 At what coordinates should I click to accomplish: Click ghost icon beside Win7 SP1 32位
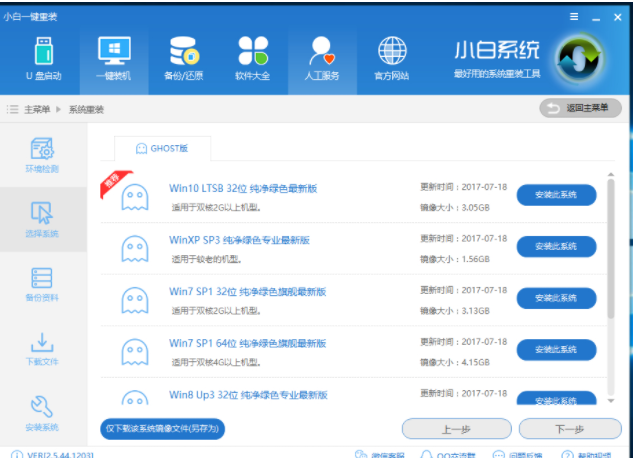(135, 300)
